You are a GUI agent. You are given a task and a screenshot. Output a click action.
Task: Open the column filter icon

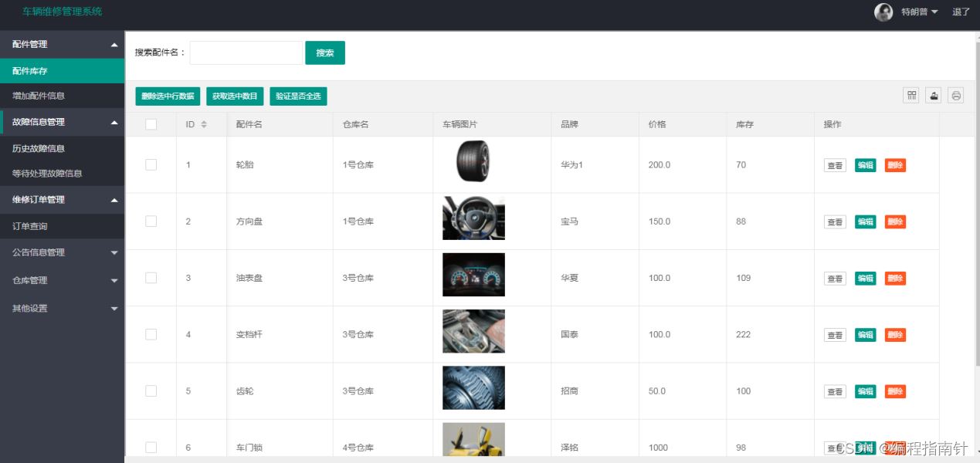tap(911, 96)
